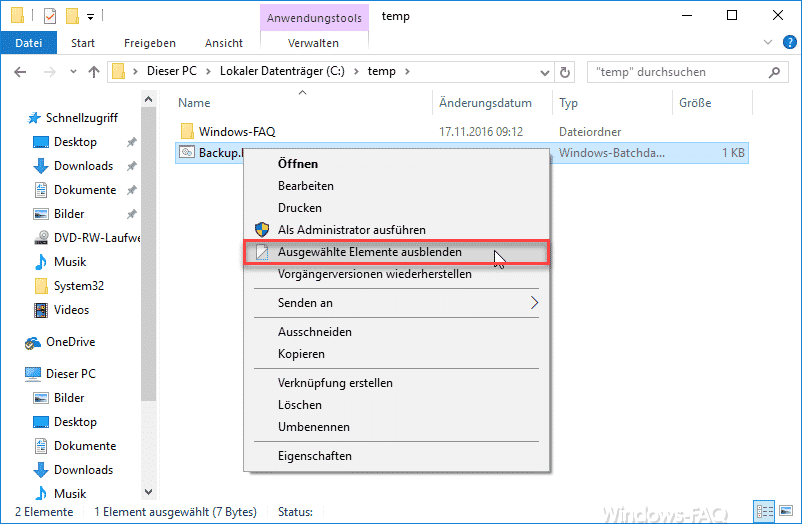Expand the ribbon with the chevron

coord(768,43)
